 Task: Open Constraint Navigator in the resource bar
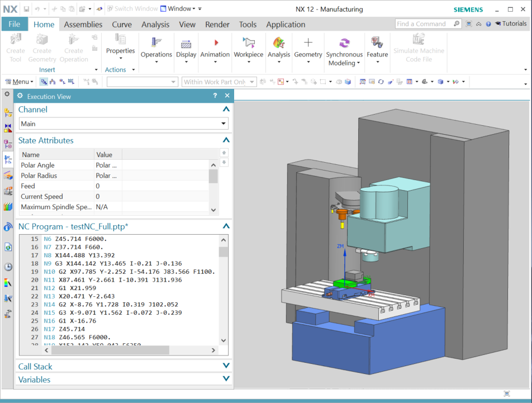point(8,128)
